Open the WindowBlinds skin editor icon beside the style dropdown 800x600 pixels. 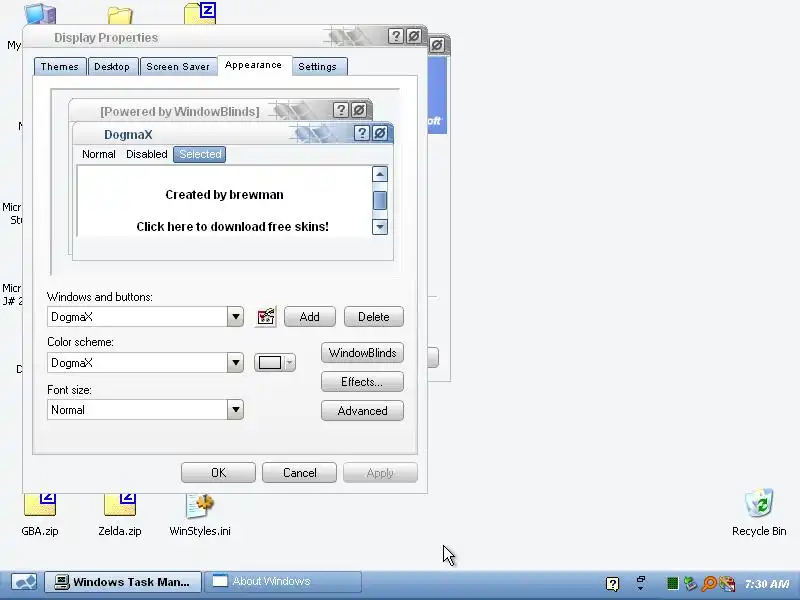pos(266,317)
